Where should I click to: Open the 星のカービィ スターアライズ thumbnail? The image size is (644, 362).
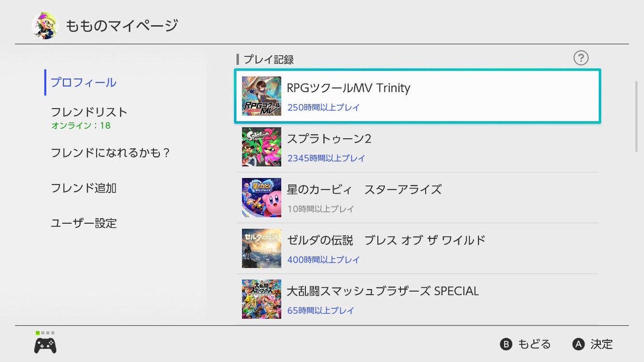click(261, 197)
